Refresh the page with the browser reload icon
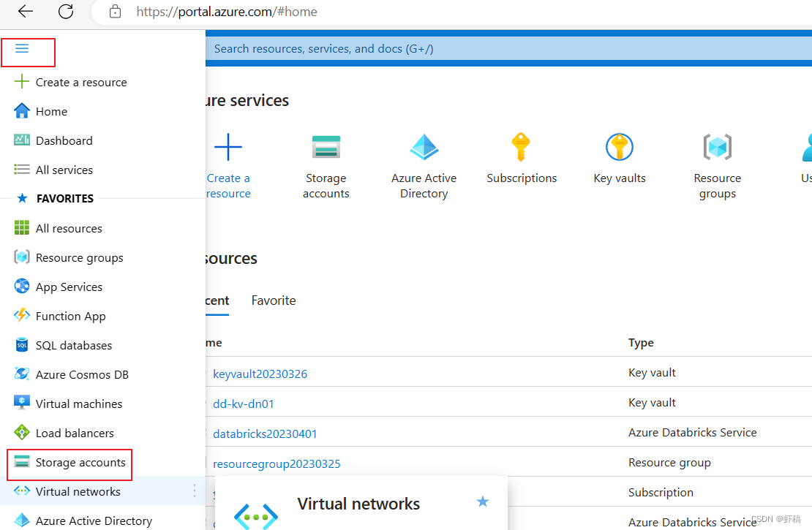This screenshot has width=812, height=530. click(65, 12)
